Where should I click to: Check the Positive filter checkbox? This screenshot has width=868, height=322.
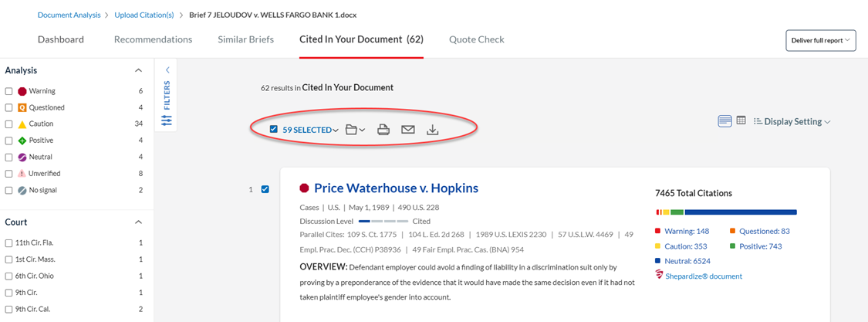8,141
